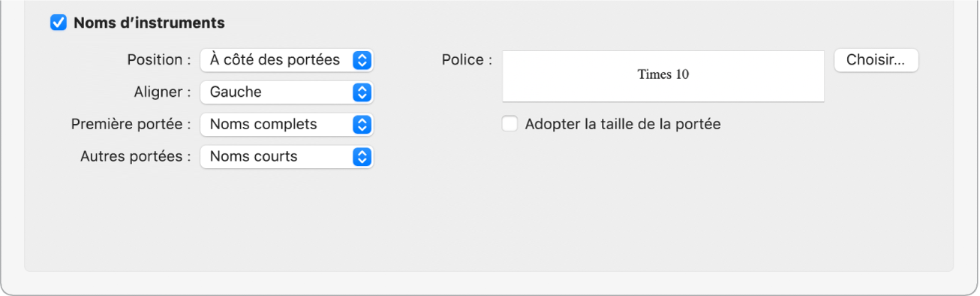Open the "Gauche" alignment dropdown

pyautogui.click(x=287, y=92)
